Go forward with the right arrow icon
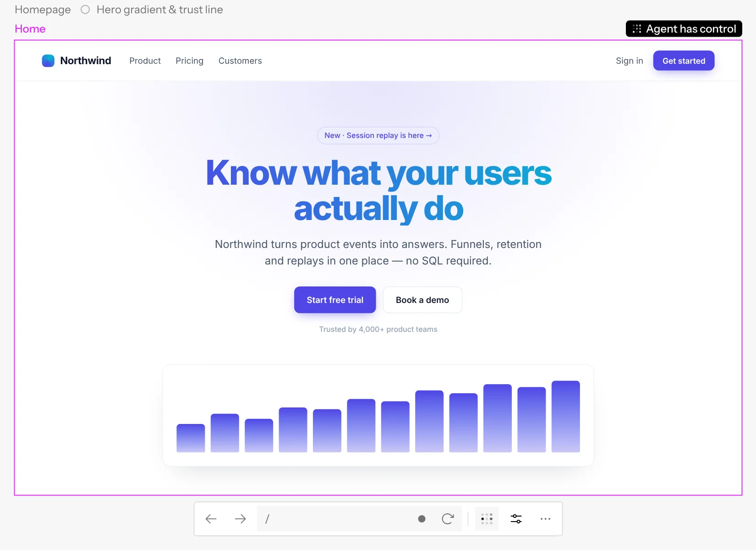The image size is (756, 550). (240, 519)
